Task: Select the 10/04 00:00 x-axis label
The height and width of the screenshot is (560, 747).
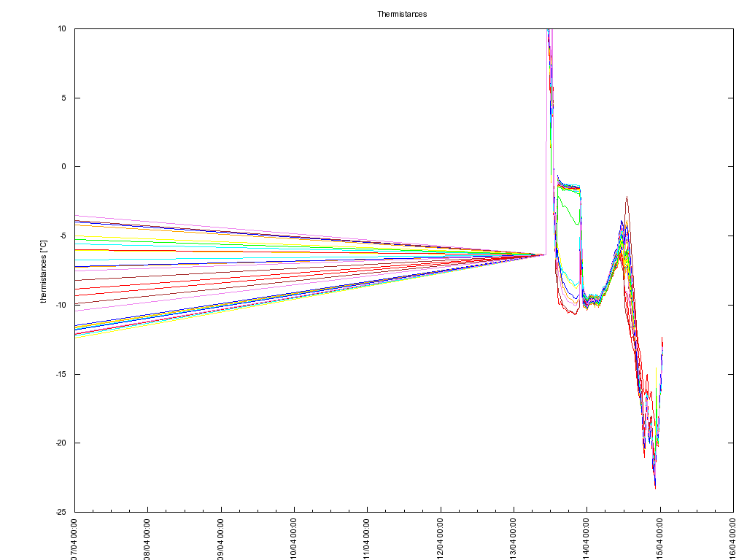Action: pyautogui.click(x=294, y=538)
